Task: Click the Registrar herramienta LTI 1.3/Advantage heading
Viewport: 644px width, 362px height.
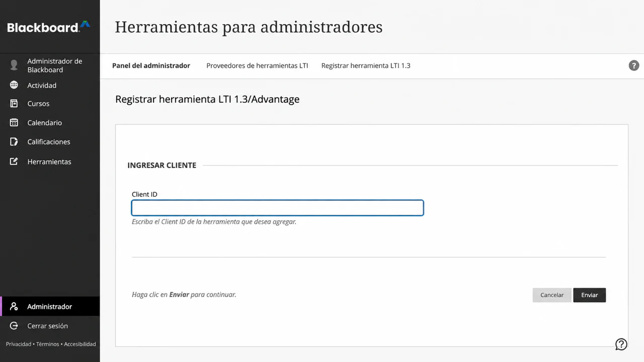Action: [207, 99]
